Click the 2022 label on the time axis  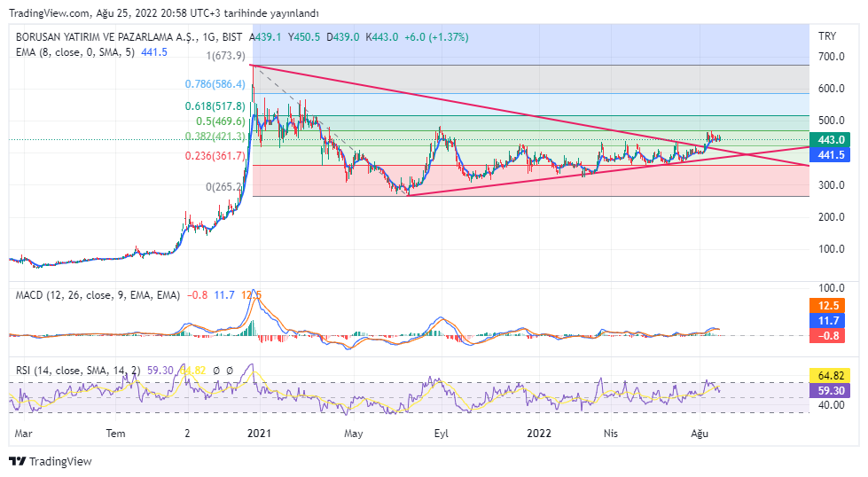(539, 434)
